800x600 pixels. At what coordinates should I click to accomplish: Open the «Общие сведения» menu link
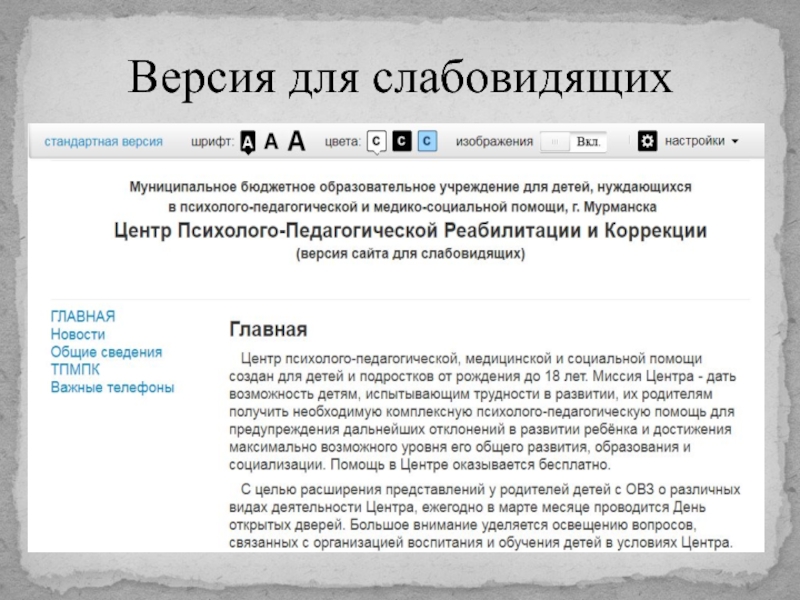click(x=106, y=352)
